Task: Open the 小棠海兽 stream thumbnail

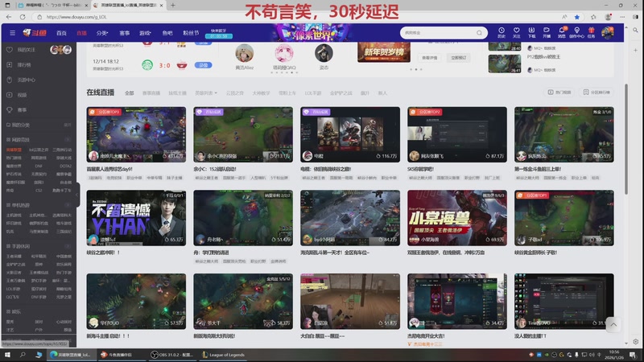Action: 457,218
